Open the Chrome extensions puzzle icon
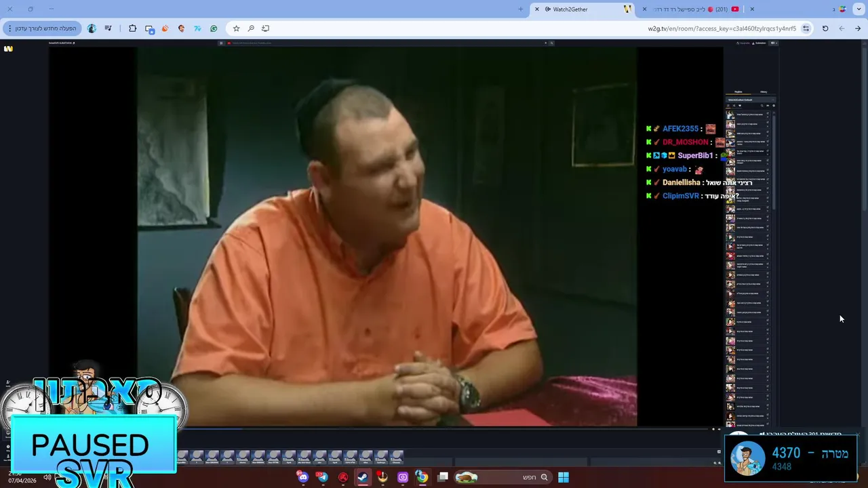The height and width of the screenshot is (488, 868). click(132, 28)
